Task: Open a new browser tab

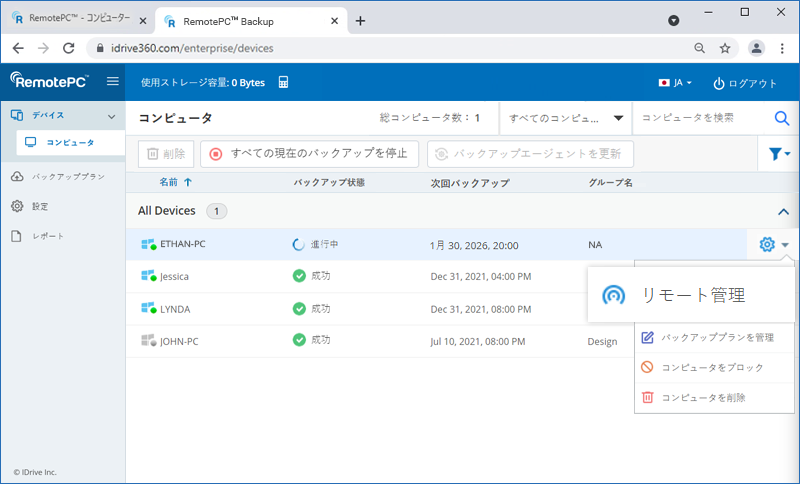Action: [x=360, y=21]
